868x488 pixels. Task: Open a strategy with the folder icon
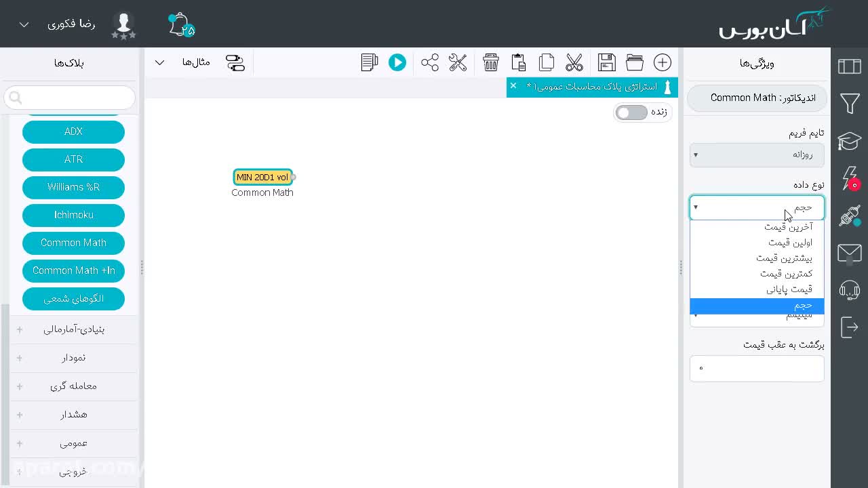point(635,62)
